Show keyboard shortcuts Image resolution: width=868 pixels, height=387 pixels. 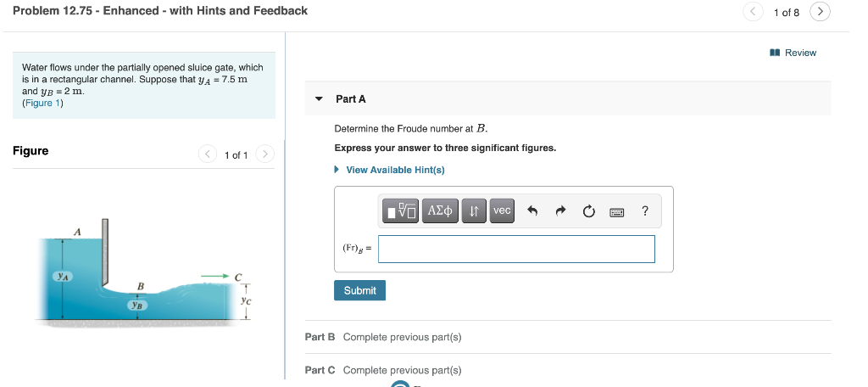tap(617, 211)
